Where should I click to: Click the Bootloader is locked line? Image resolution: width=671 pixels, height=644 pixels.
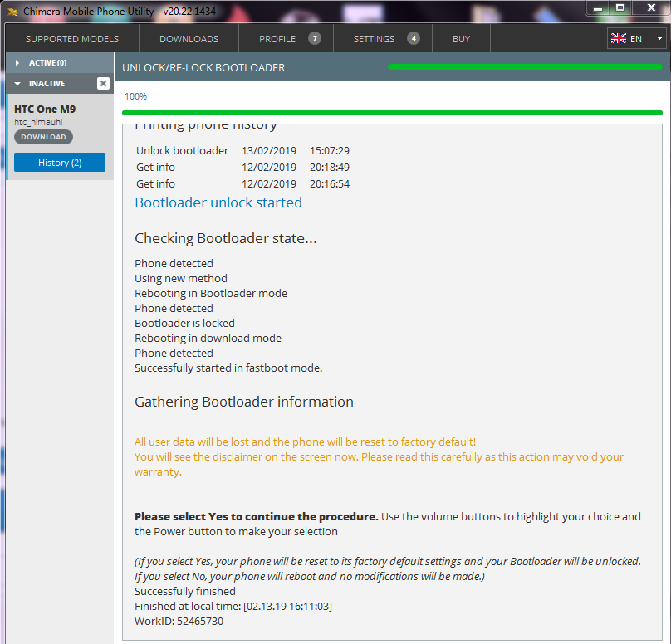(x=184, y=324)
